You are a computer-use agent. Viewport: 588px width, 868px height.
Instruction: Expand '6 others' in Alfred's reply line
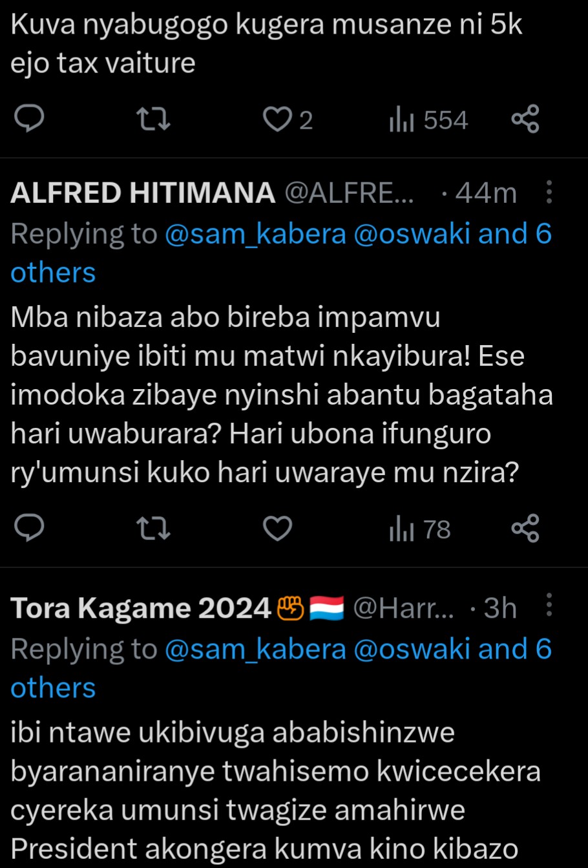(53, 273)
